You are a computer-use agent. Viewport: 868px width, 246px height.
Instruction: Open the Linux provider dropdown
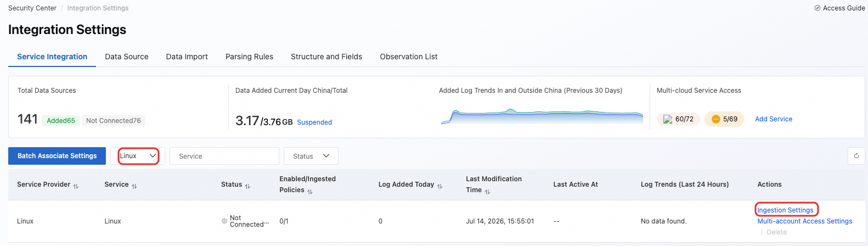coord(138,156)
